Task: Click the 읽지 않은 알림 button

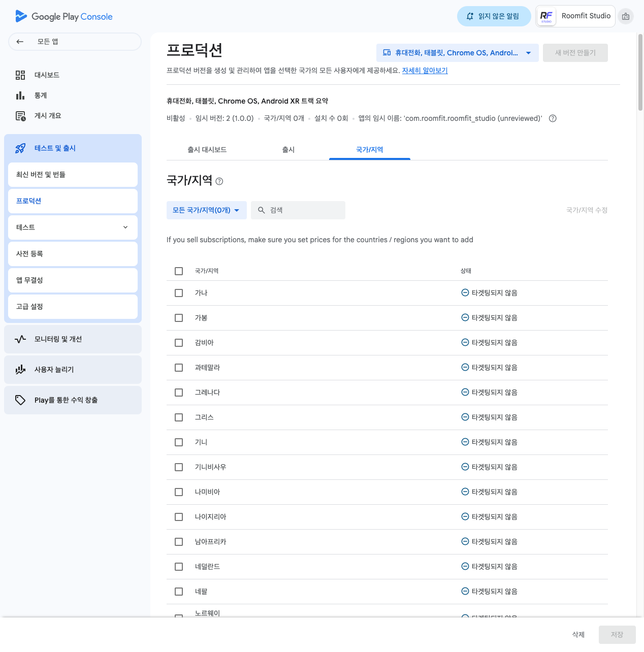Action: (x=493, y=16)
